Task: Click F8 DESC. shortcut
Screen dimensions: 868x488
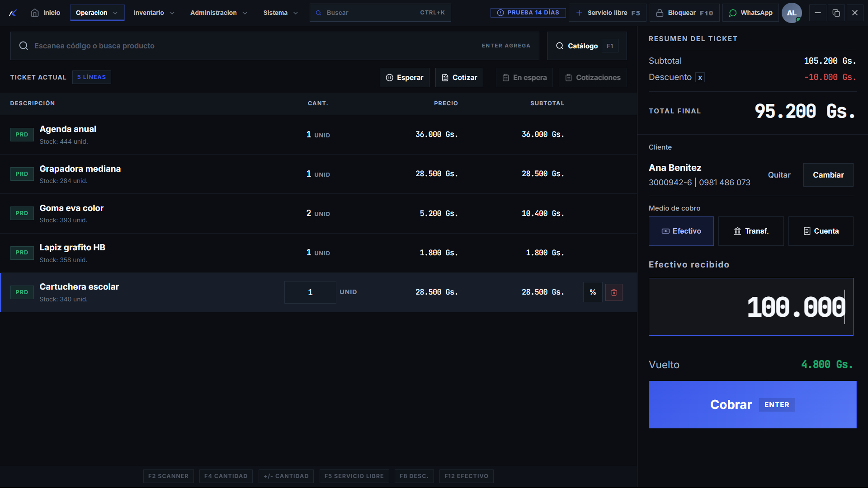Action: [x=414, y=476]
